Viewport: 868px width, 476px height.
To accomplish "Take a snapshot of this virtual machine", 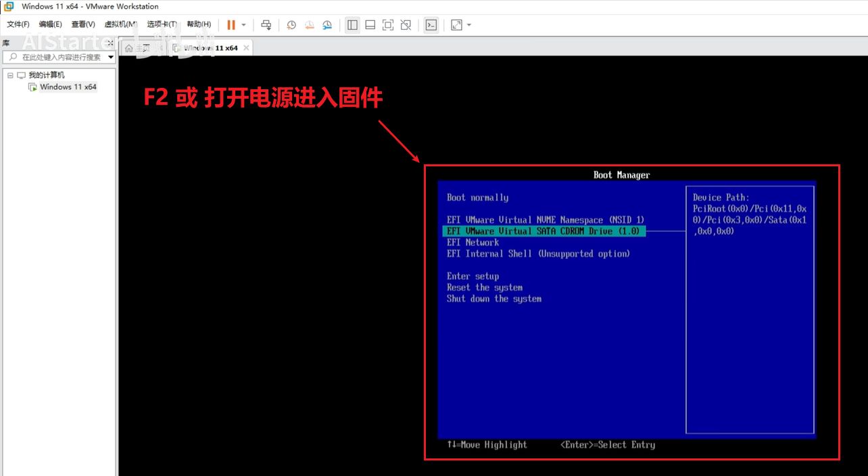I will [x=291, y=25].
